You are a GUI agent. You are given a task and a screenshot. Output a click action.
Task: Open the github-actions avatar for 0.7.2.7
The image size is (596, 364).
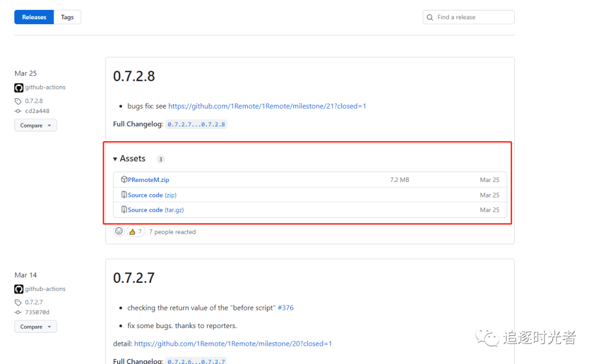point(19,289)
